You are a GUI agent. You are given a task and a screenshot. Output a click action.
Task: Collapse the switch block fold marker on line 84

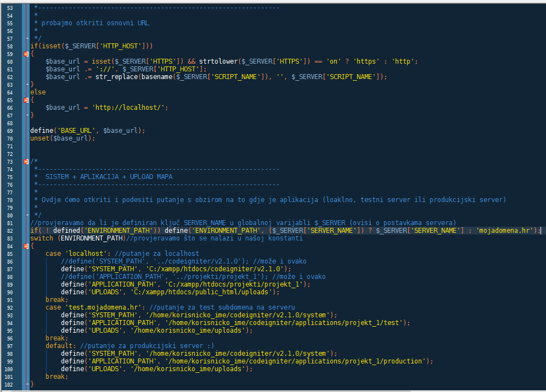point(26,246)
